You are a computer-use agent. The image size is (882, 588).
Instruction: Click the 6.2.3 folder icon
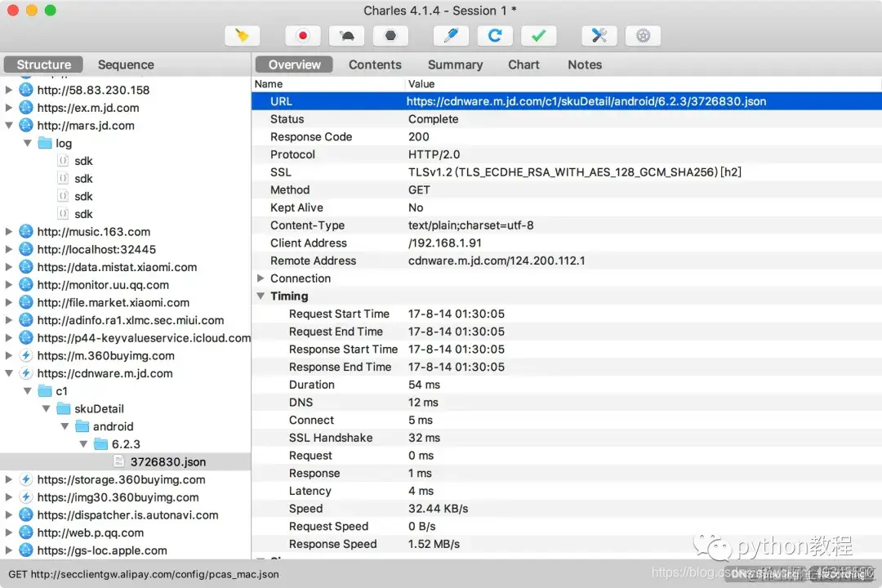pos(100,444)
